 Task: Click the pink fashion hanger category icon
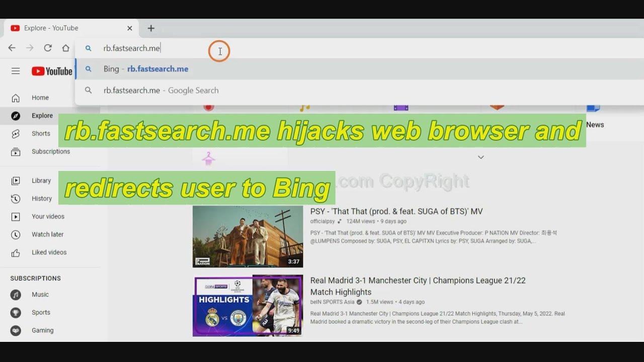(x=208, y=159)
